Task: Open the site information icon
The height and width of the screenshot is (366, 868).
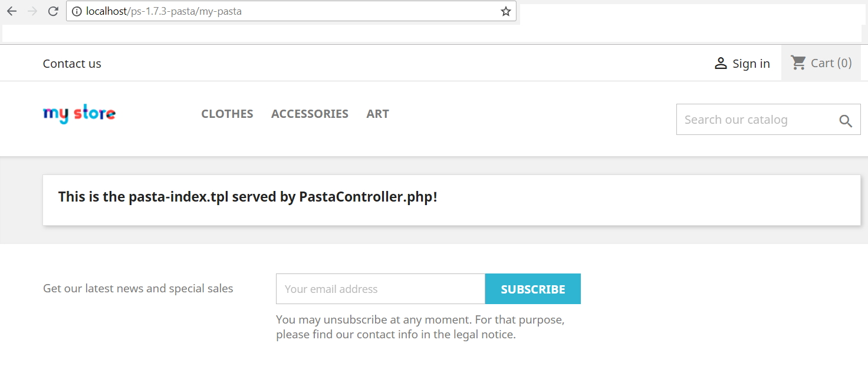Action: pos(77,11)
